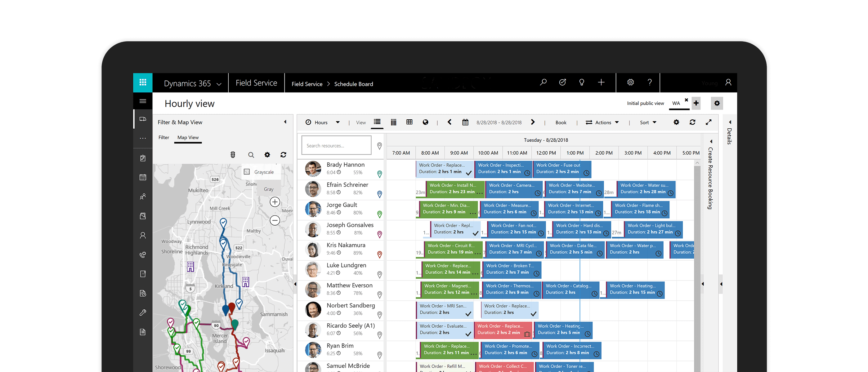Enable the Grayscale map checkbox

pos(247,172)
